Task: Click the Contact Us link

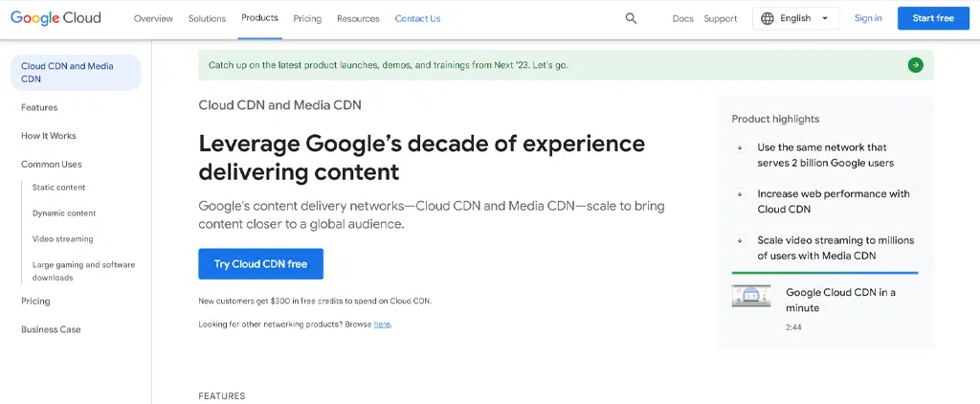Action: coord(417,19)
